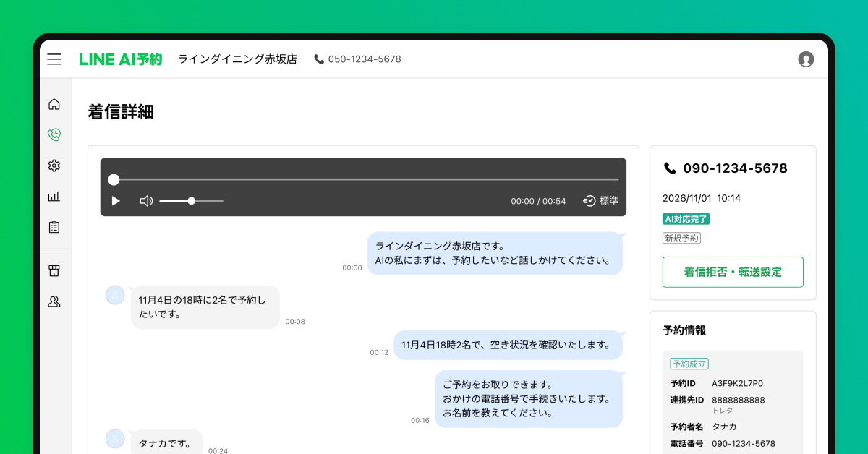868x454 pixels.
Task: Click 着信拒否・転送設定 button
Action: point(733,272)
